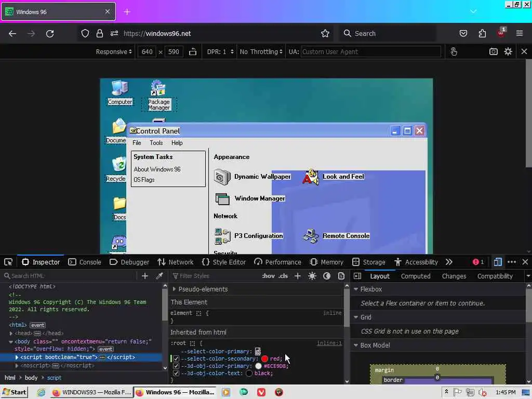
Task: Reload the page with the refresh icon
Action: (50, 34)
